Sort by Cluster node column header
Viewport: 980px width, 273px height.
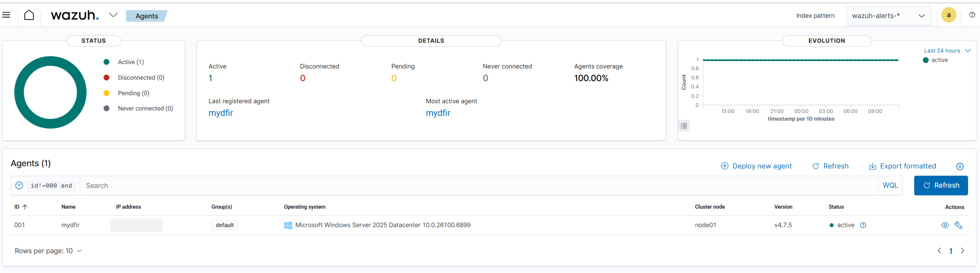[x=710, y=207]
